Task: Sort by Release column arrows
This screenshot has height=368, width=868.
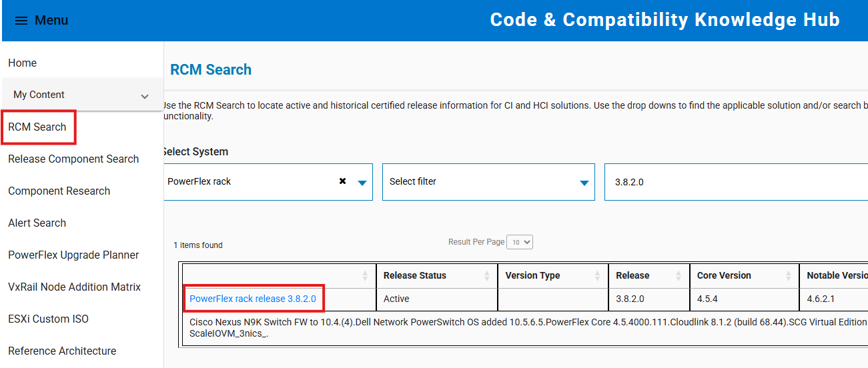Action: pos(679,275)
